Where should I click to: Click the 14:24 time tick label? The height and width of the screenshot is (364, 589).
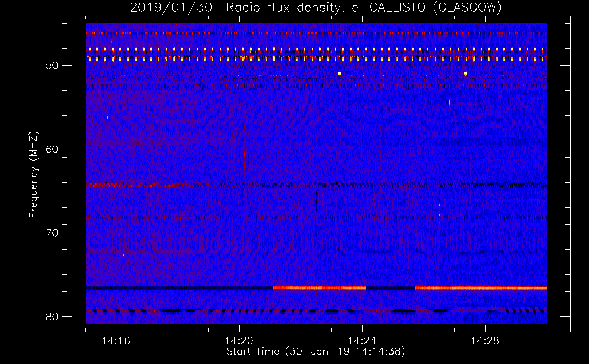362,341
